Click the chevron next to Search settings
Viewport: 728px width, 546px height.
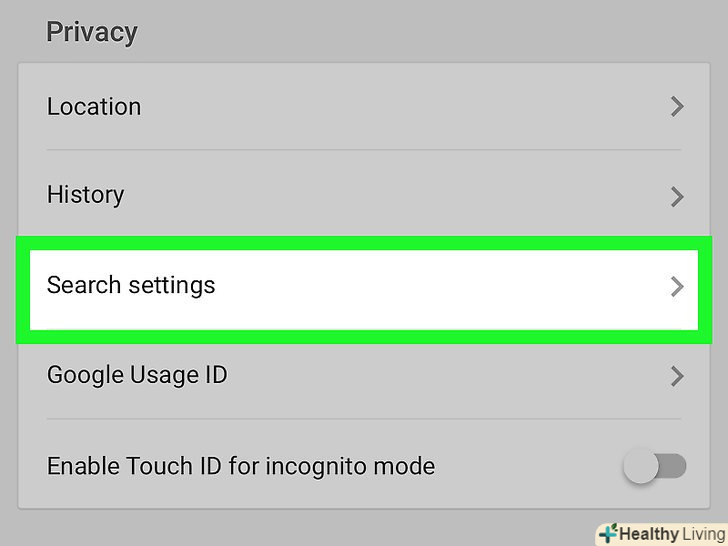[x=677, y=287]
